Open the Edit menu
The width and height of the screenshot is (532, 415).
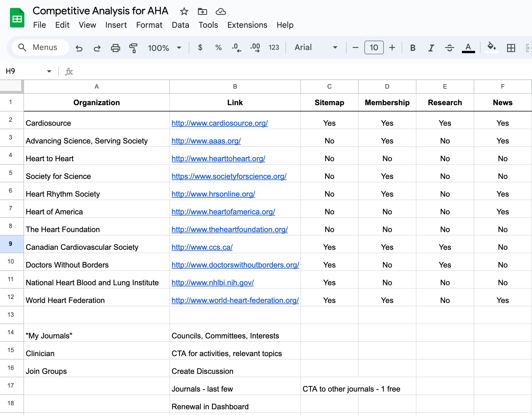[62, 25]
